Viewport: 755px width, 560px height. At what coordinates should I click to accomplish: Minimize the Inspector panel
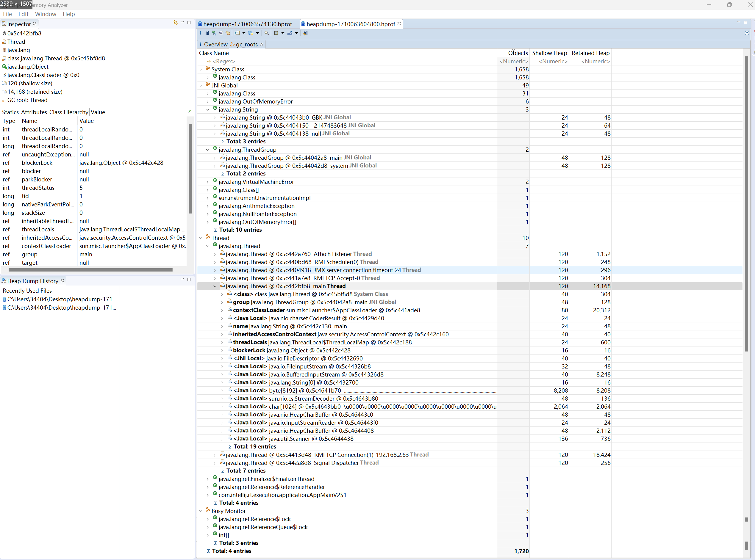[182, 22]
